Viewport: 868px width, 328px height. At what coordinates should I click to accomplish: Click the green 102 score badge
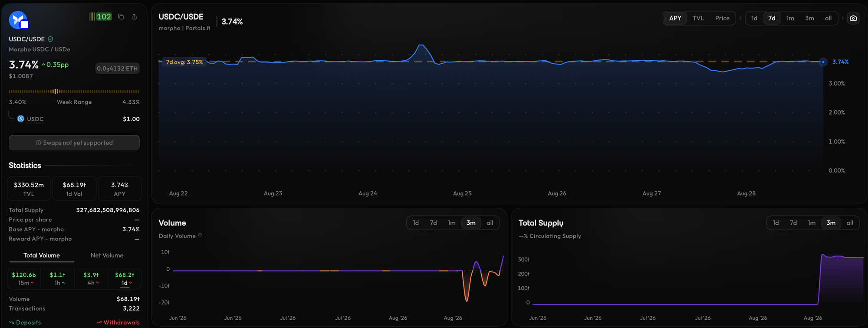pos(101,16)
